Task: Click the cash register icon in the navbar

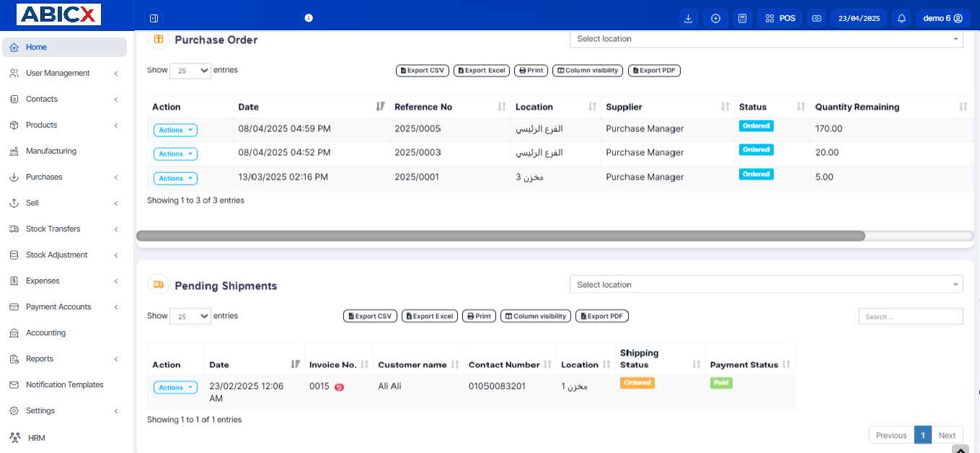Action: tap(816, 17)
